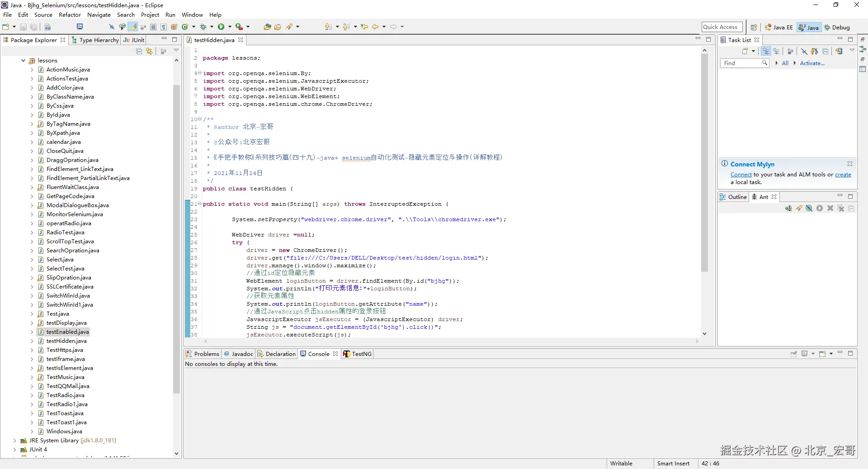
Task: Click Add Buildfiles icon in Ant view
Action: tap(788, 208)
